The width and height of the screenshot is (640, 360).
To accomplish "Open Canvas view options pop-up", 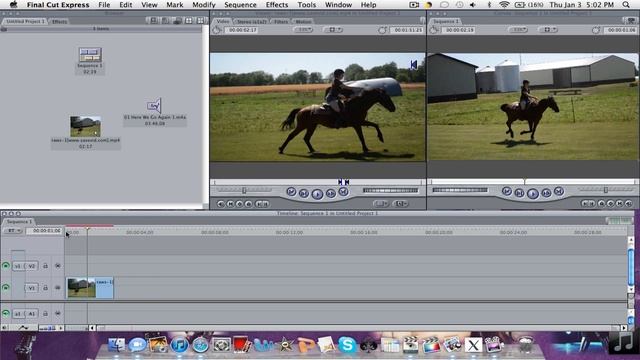I will 548,30.
